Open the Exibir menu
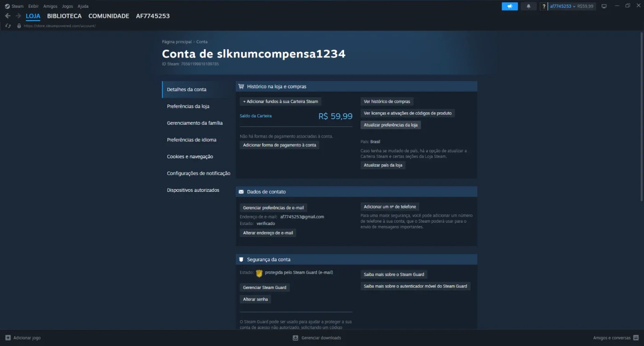Screen dimensions: 644x346 pyautogui.click(x=33, y=6)
